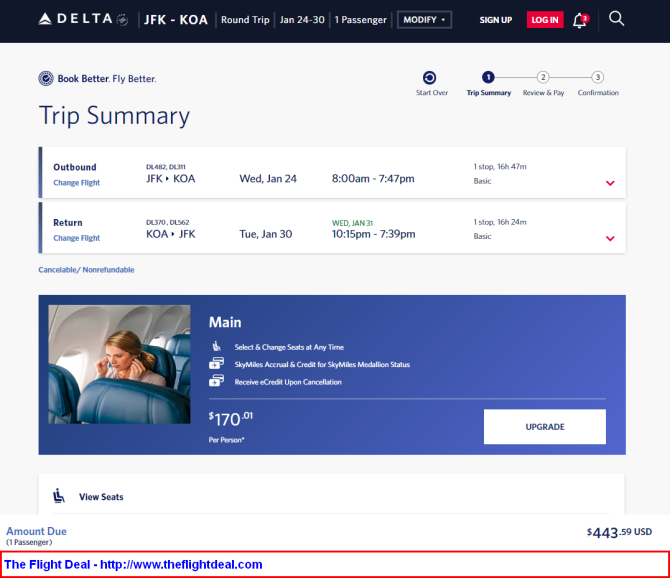Open the MODIFY dropdown

424,20
